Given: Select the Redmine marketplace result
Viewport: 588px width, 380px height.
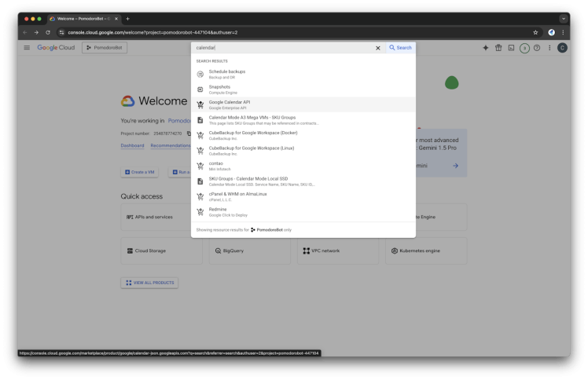Looking at the screenshot, I should (x=303, y=212).
